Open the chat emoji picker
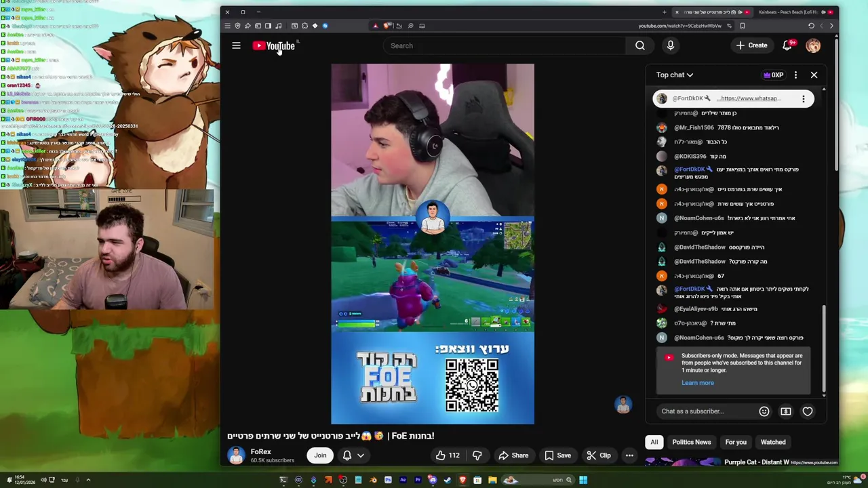The height and width of the screenshot is (488, 868). tap(764, 411)
